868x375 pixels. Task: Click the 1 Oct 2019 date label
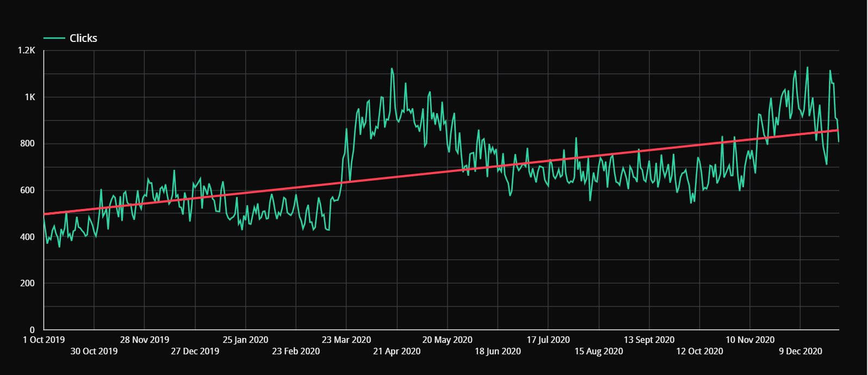pyautogui.click(x=44, y=340)
